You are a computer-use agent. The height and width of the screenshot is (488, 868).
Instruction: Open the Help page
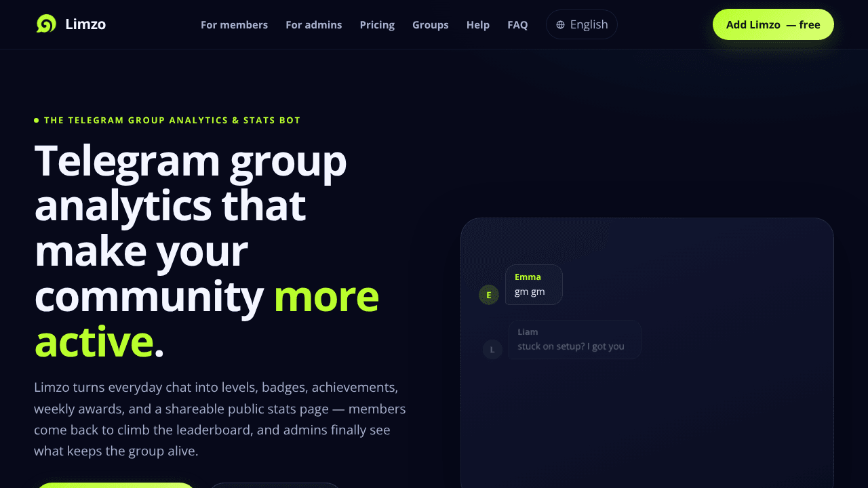coord(478,24)
